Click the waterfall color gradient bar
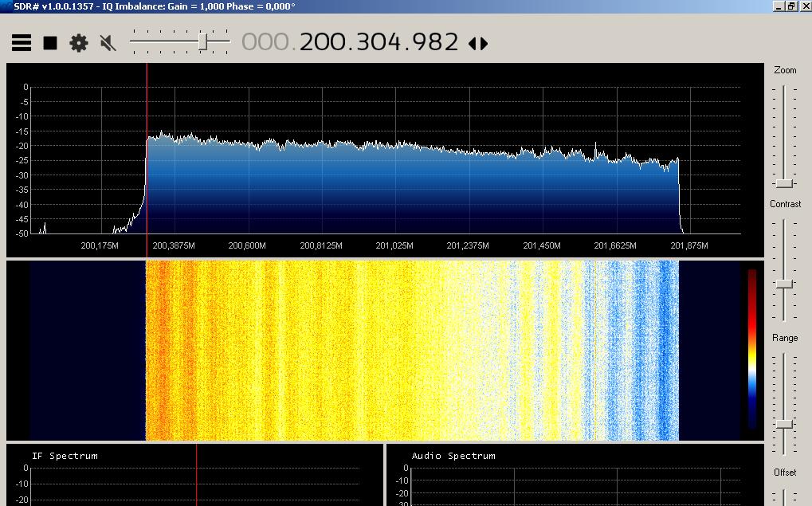The height and width of the screenshot is (506, 812). point(752,349)
